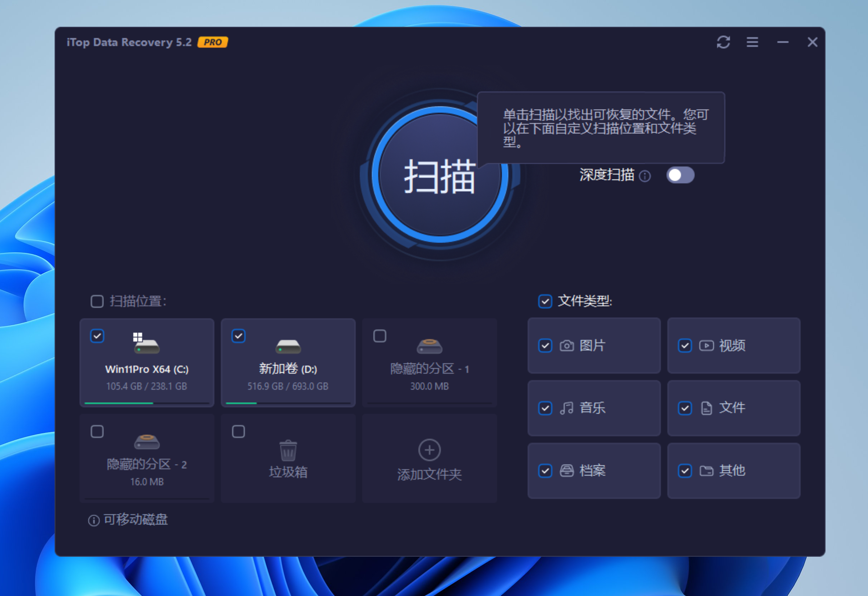Click the 可移动磁盘 info icon
Image resolution: width=868 pixels, height=596 pixels.
point(94,520)
